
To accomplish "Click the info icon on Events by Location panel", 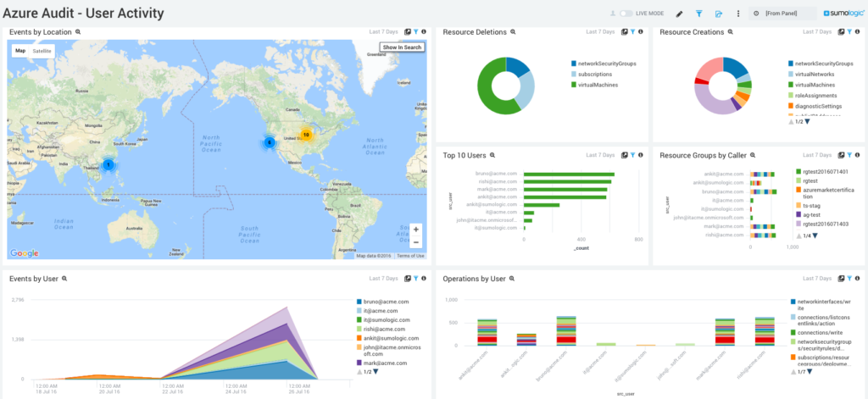I will 424,32.
